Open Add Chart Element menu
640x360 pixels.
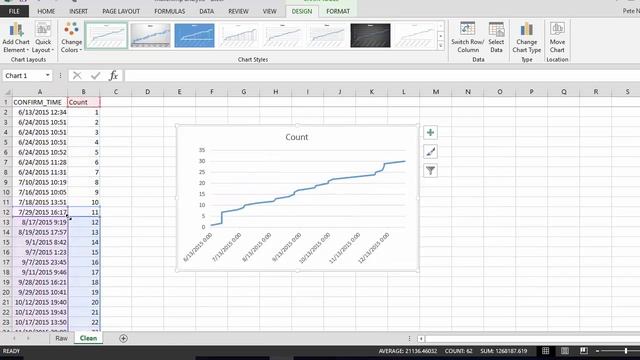pos(16,38)
